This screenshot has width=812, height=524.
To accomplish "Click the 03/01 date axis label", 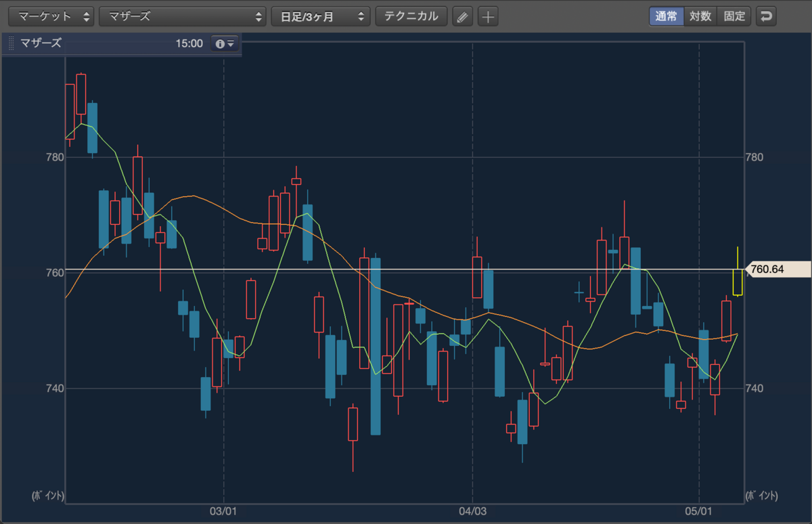I will pyautogui.click(x=223, y=512).
